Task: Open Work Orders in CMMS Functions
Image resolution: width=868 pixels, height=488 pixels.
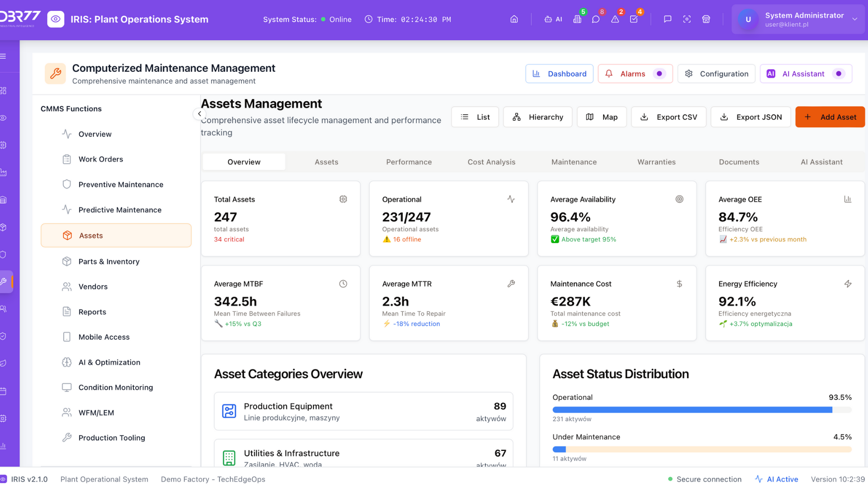Action: [x=100, y=159]
